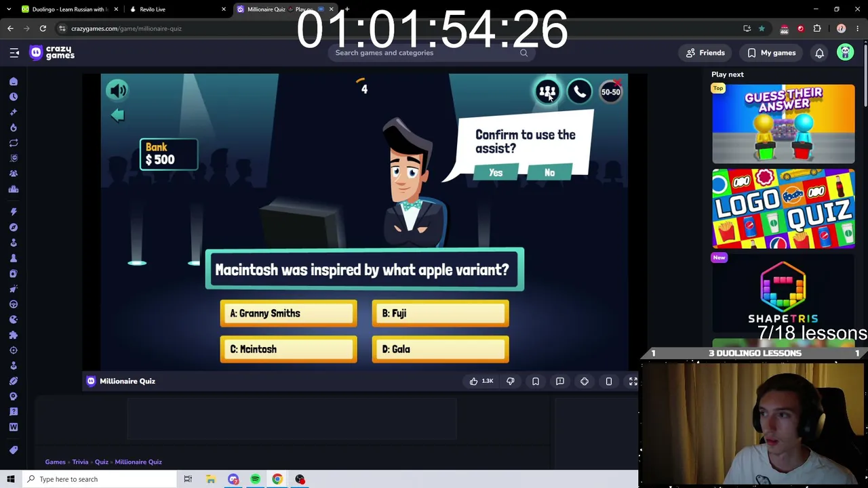Viewport: 868px width, 488px height.
Task: Open the Guess Their Answer game thumbnail
Action: click(783, 124)
